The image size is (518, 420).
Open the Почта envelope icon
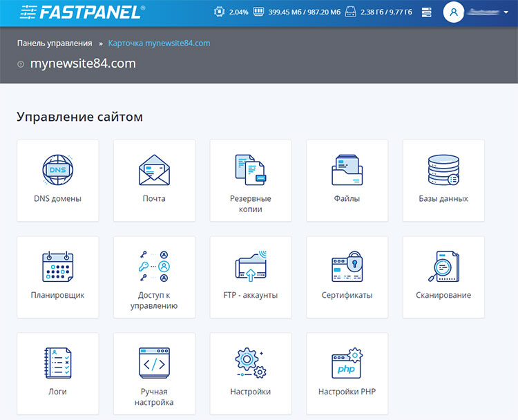(x=154, y=170)
